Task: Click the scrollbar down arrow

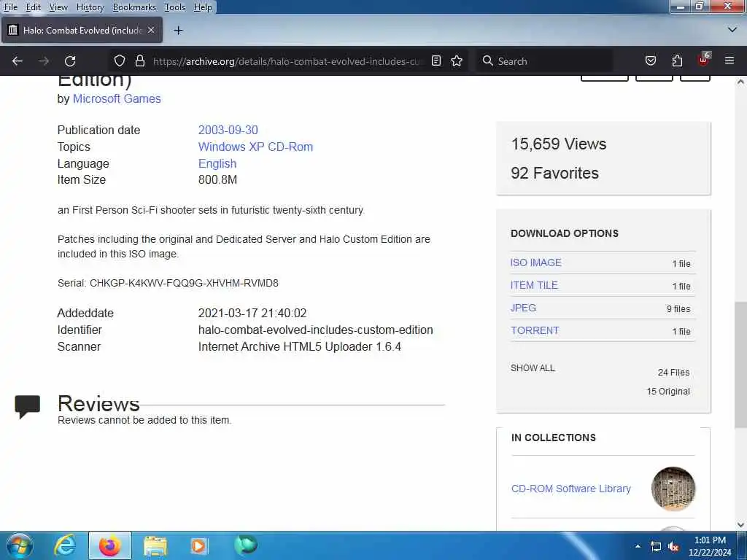Action: pos(740,525)
